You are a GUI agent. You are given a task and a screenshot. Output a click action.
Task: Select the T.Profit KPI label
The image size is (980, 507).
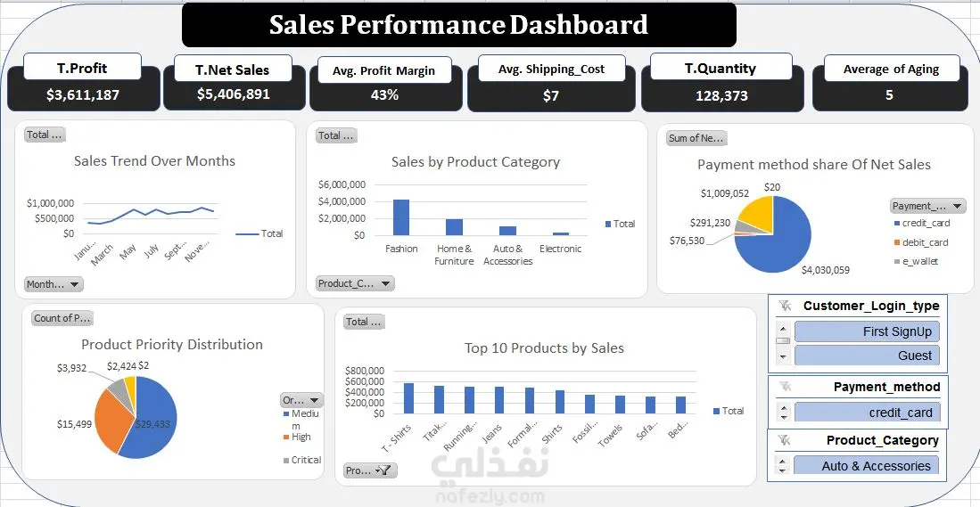pos(83,68)
